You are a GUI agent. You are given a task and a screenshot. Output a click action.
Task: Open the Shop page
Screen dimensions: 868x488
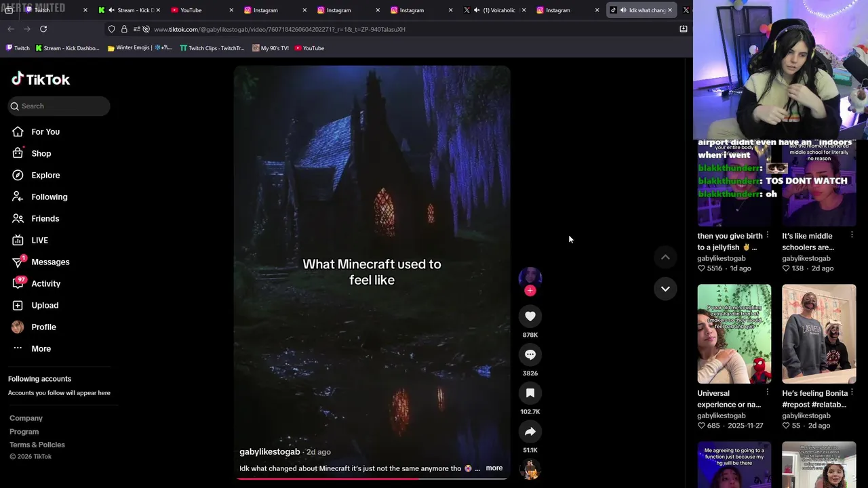(x=41, y=153)
